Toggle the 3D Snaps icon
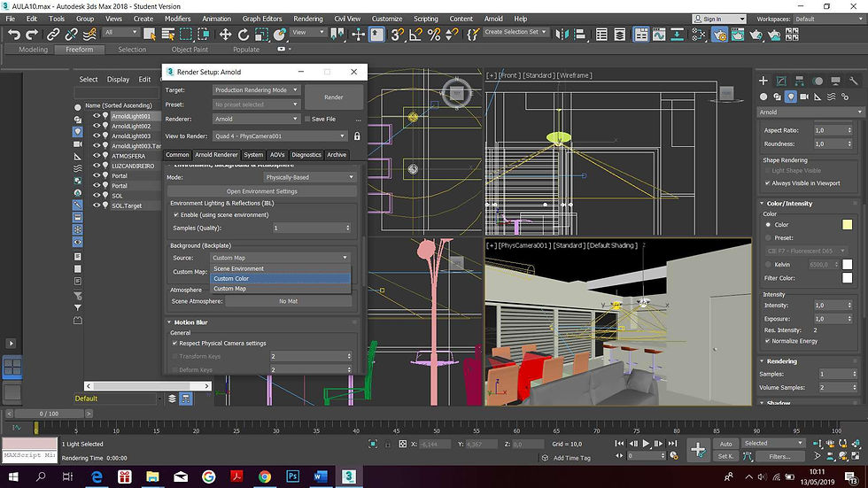The height and width of the screenshot is (488, 868). click(397, 35)
